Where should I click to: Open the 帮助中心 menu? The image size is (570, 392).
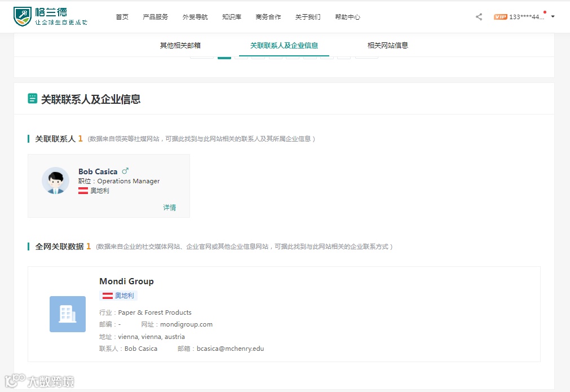(347, 17)
